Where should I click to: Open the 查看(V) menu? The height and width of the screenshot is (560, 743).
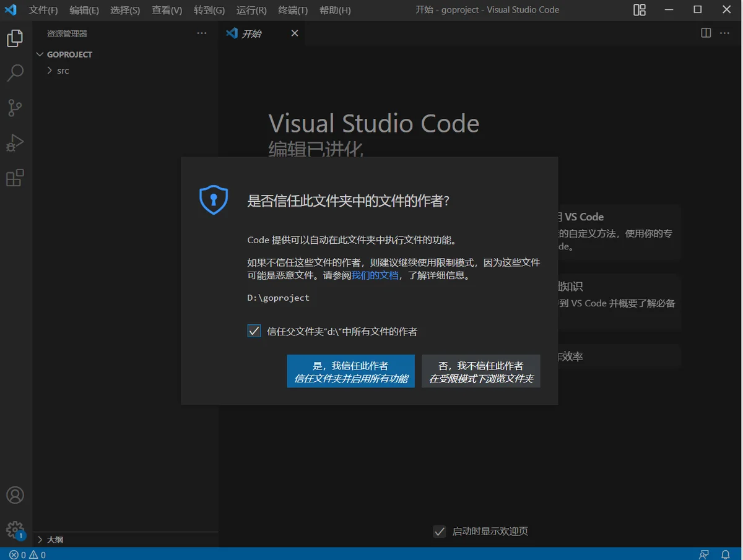167,10
